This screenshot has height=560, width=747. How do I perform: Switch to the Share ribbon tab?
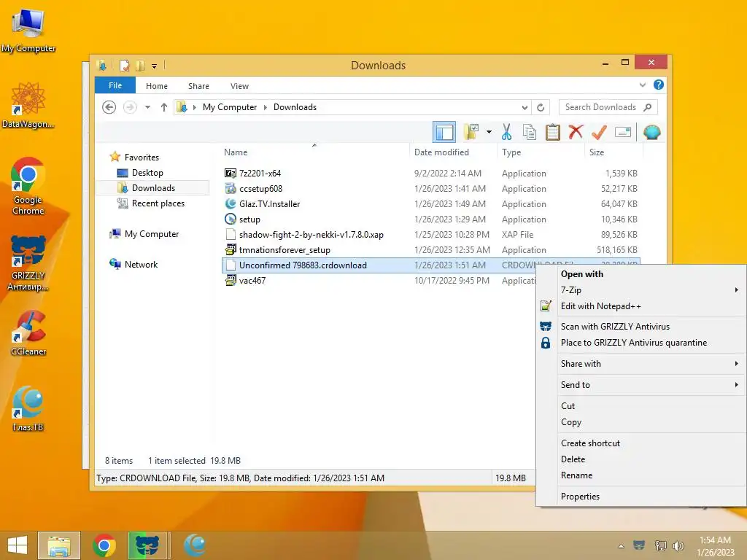pyautogui.click(x=198, y=86)
